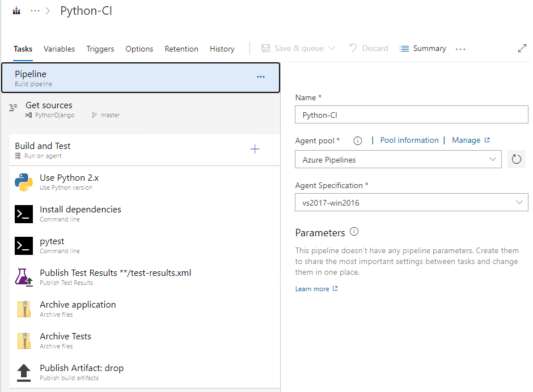Image resolution: width=533 pixels, height=392 pixels.
Task: Click the PythonDjango repo icon
Action: coord(29,115)
